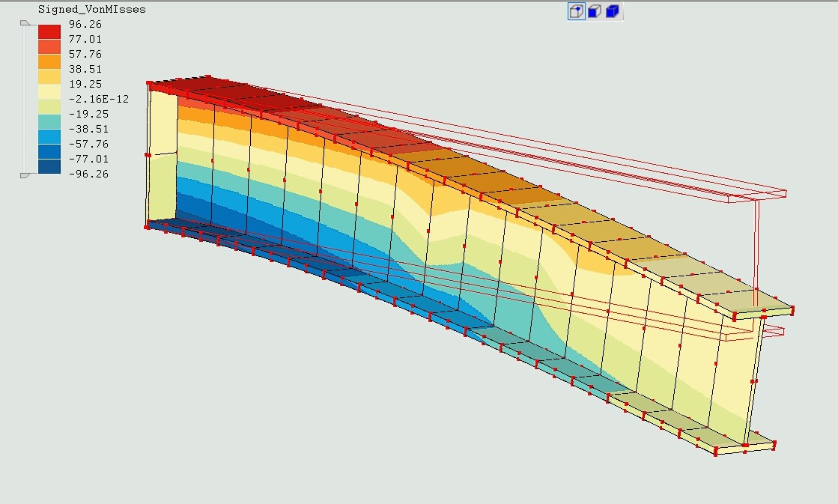This screenshot has height=504, width=838.
Task: Click the light blue -38.51 legend swatch
Action: pos(49,136)
